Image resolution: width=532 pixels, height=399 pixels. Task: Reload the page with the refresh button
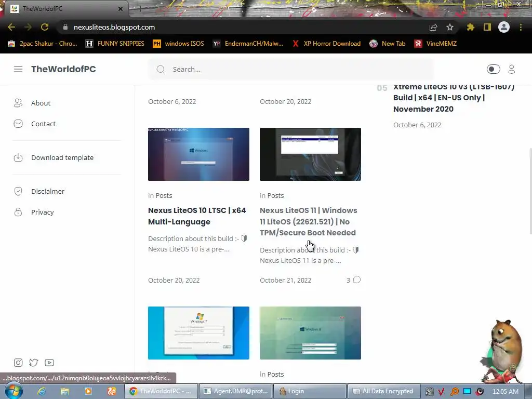[x=45, y=27]
